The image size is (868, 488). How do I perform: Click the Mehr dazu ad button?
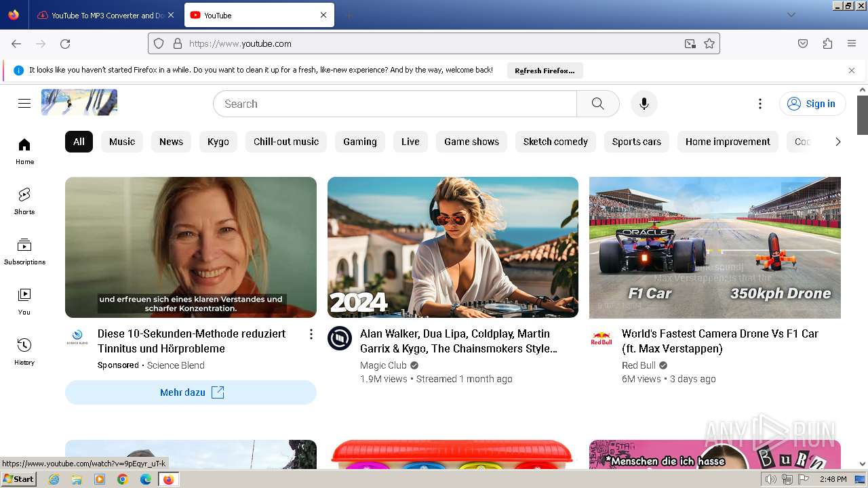(191, 392)
